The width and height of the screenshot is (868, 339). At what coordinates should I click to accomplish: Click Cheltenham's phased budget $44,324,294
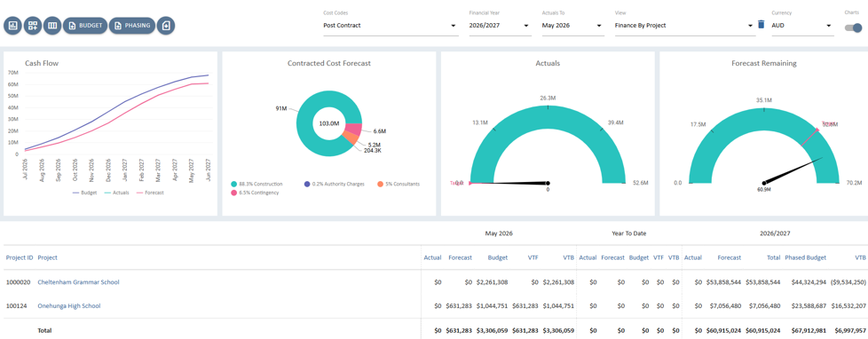809,282
